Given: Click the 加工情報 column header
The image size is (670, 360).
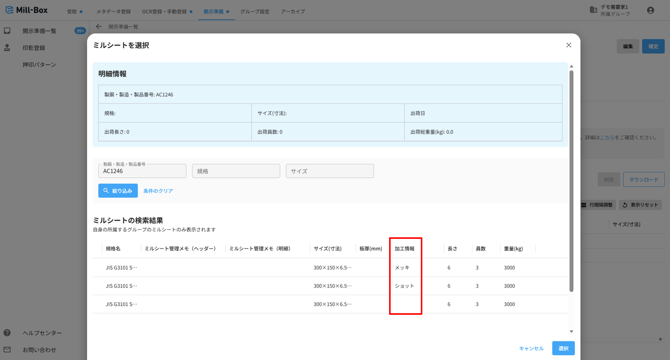Looking at the screenshot, I should [404, 249].
